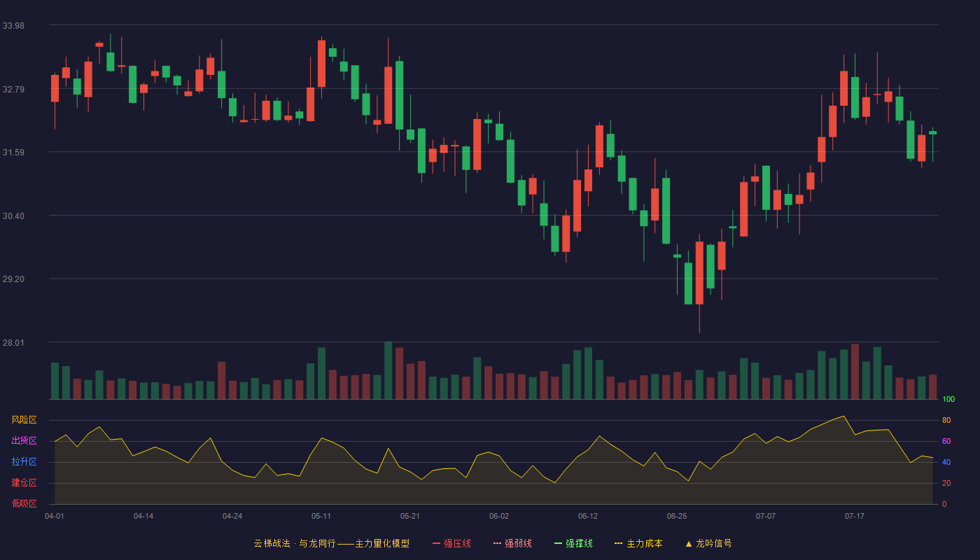This screenshot has height=560, width=980.
Task: Click the 风险区 zone label
Action: tap(24, 420)
